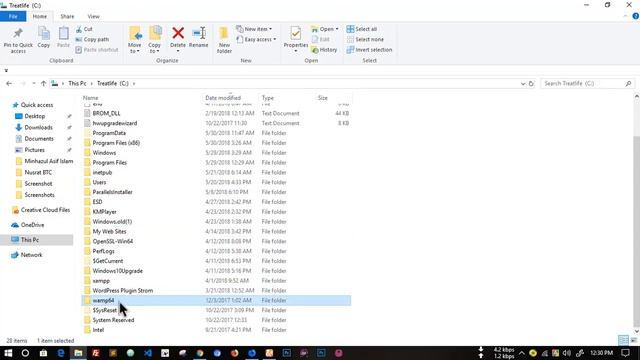The height and width of the screenshot is (360, 640).
Task: Click the Up one level arrow
Action: (43, 83)
